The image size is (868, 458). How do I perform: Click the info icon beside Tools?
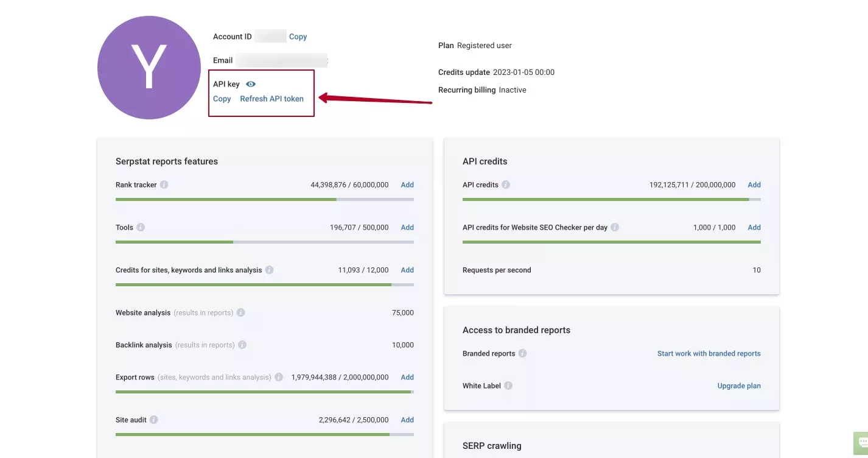(x=141, y=227)
